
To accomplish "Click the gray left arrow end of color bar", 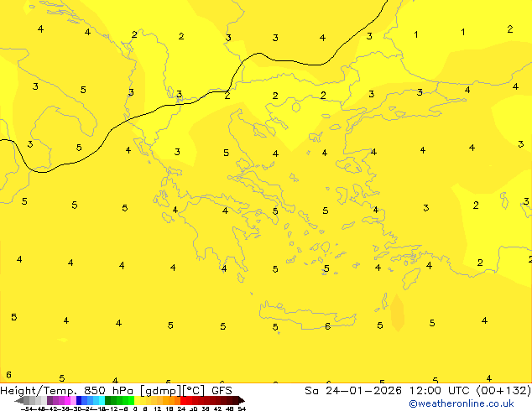I will tap(19, 401).
